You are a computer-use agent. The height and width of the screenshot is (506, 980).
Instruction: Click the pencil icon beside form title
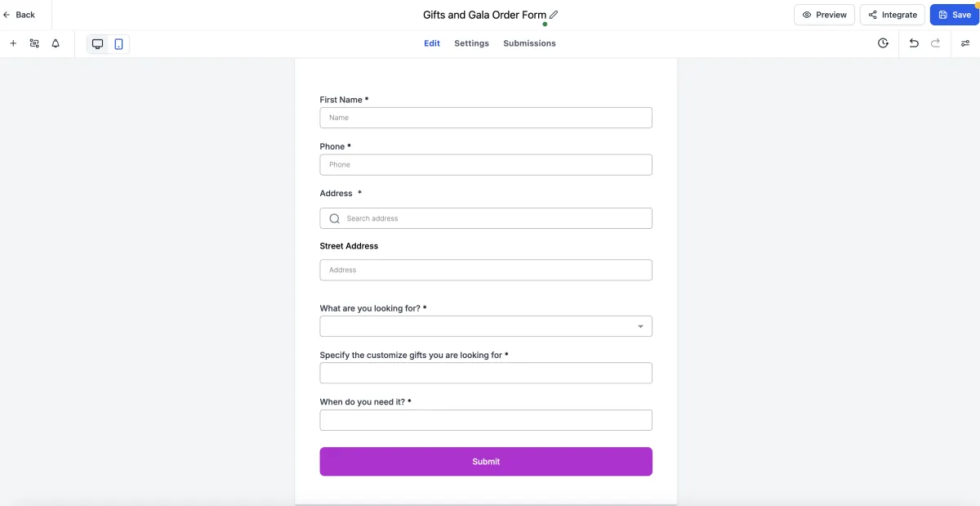(554, 15)
